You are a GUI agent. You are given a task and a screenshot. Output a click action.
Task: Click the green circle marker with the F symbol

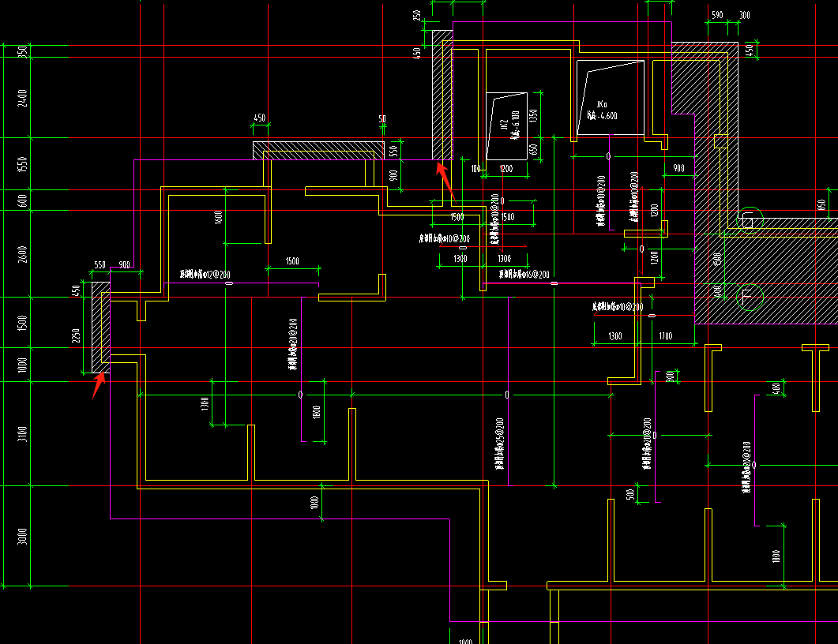click(750, 297)
